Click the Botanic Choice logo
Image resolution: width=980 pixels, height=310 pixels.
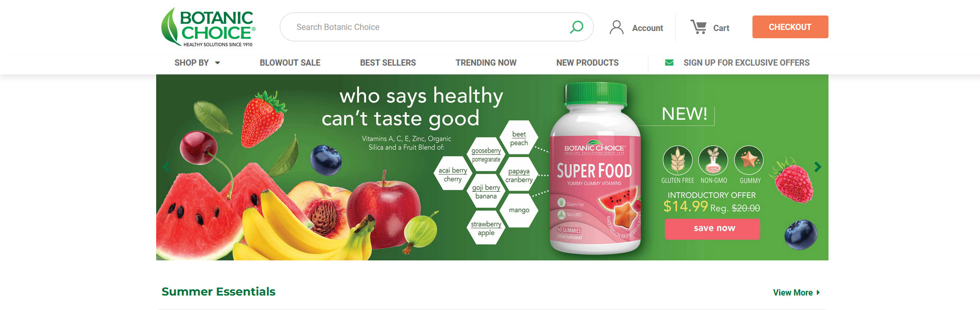point(208,27)
